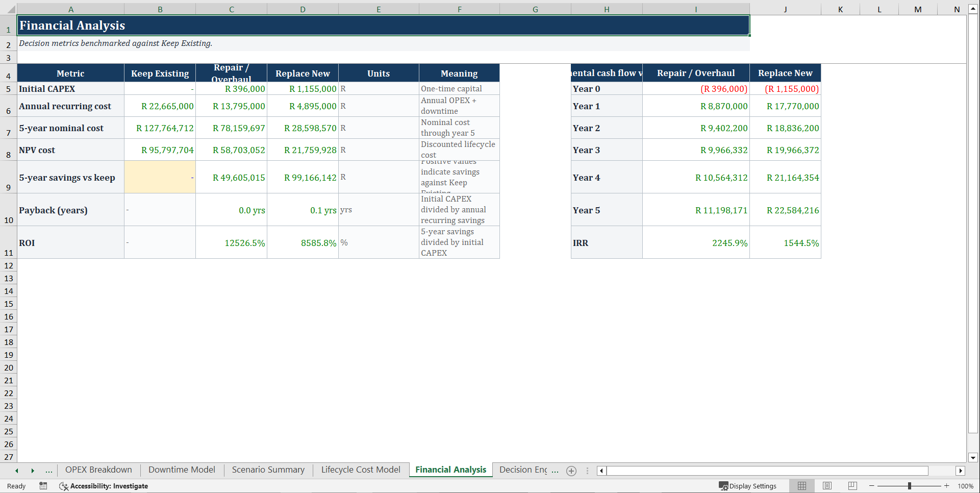
Task: Click the Initial CAPEX label cell
Action: pos(70,88)
